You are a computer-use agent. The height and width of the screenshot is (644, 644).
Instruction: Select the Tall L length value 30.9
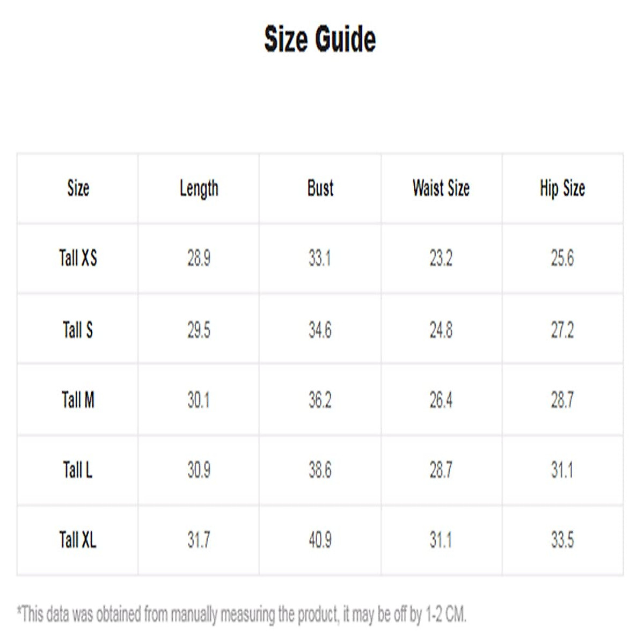(x=199, y=471)
